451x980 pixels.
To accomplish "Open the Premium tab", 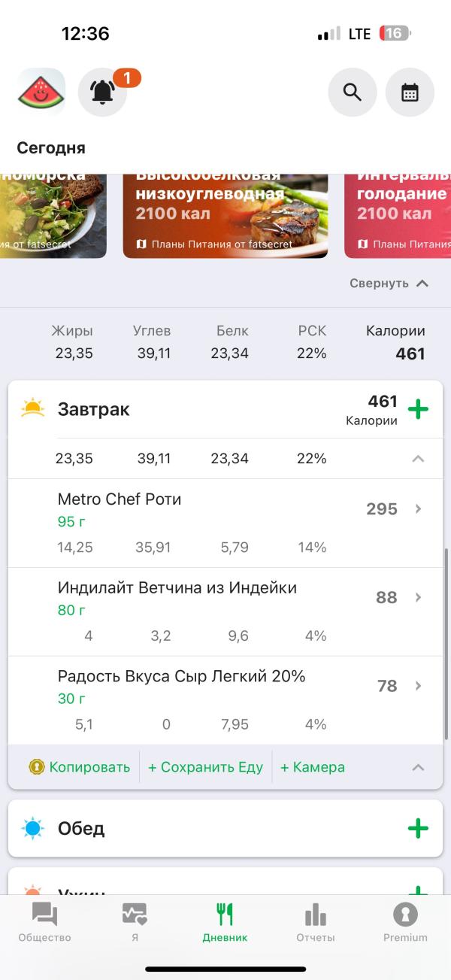I will pyautogui.click(x=405, y=923).
